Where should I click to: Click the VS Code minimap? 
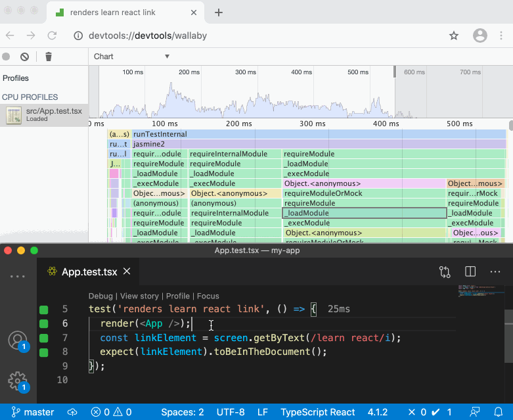coord(481,291)
